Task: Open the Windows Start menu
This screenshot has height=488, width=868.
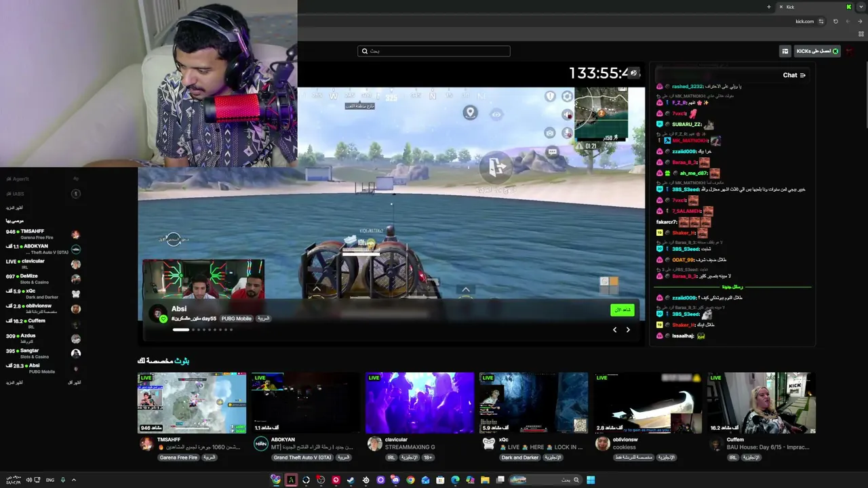Action: pyautogui.click(x=591, y=480)
